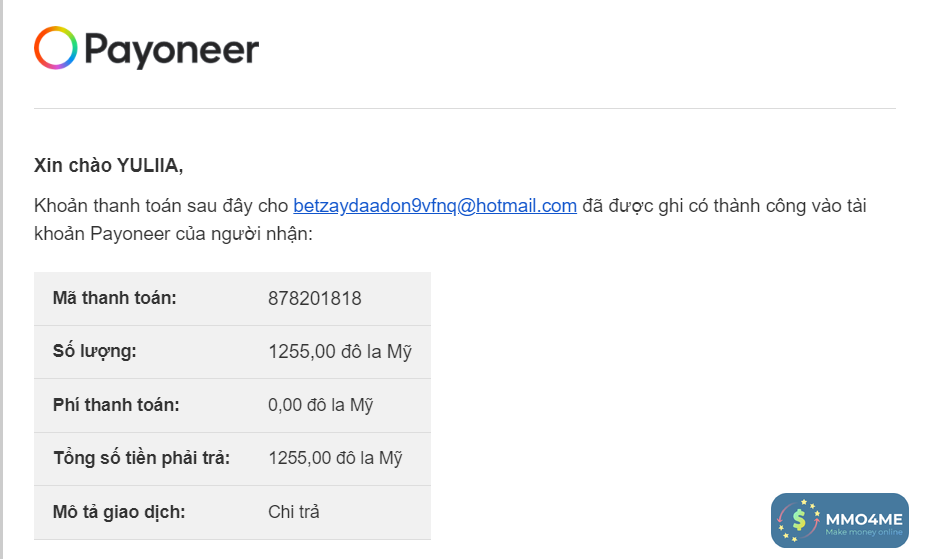The image size is (925, 559).
Task: Click the Mô tả giao dịch label
Action: point(119,512)
